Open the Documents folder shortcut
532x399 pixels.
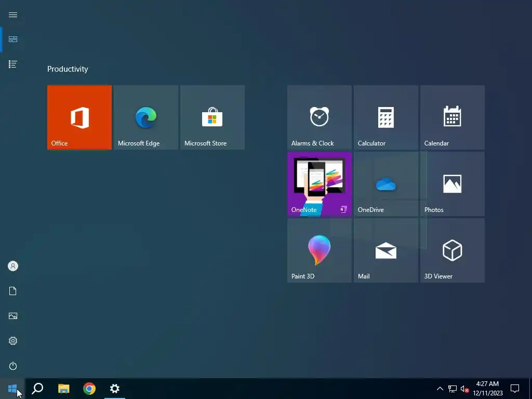point(13,291)
